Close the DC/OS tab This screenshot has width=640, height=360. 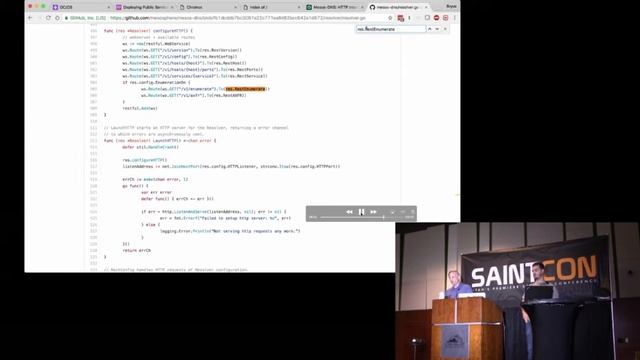pos(109,7)
